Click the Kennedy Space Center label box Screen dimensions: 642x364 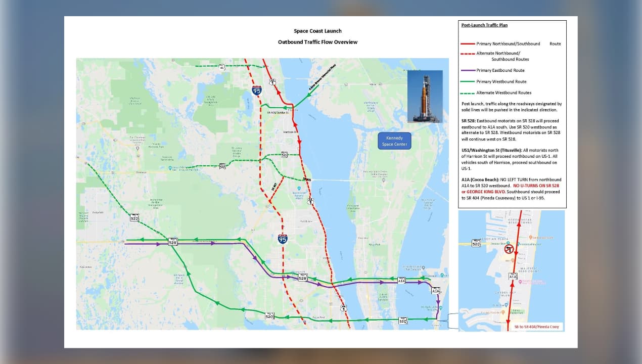395,141
